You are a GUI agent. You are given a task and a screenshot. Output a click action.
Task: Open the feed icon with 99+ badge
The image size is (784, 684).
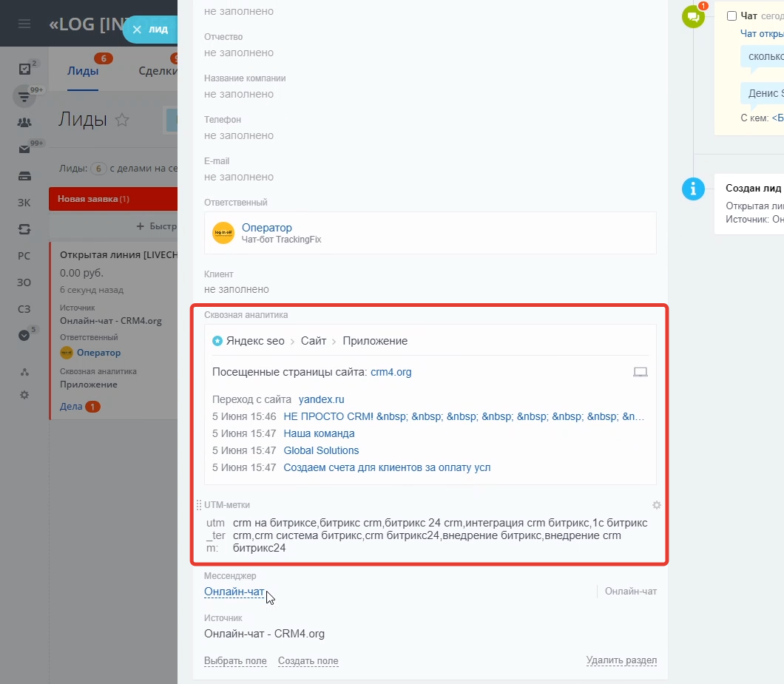pyautogui.click(x=24, y=96)
